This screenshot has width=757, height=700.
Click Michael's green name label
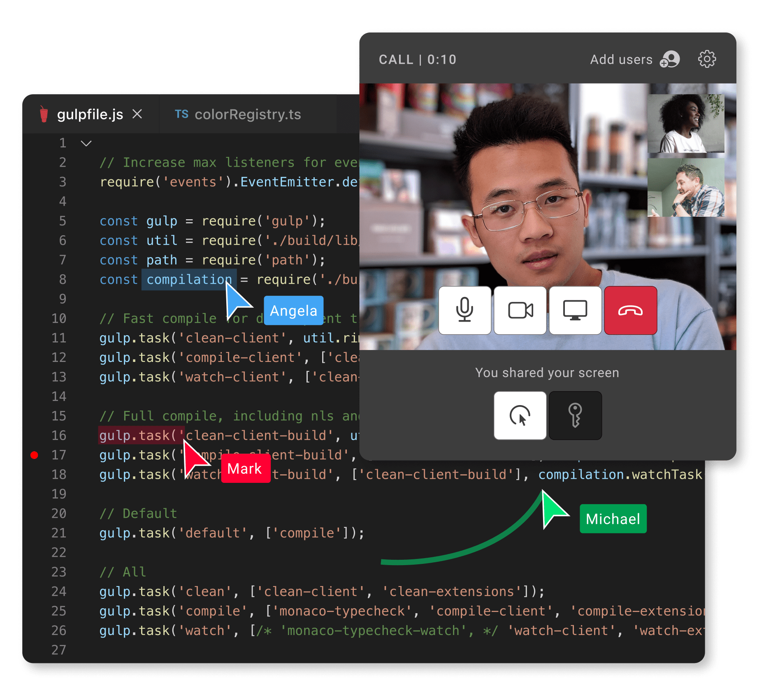pyautogui.click(x=613, y=519)
